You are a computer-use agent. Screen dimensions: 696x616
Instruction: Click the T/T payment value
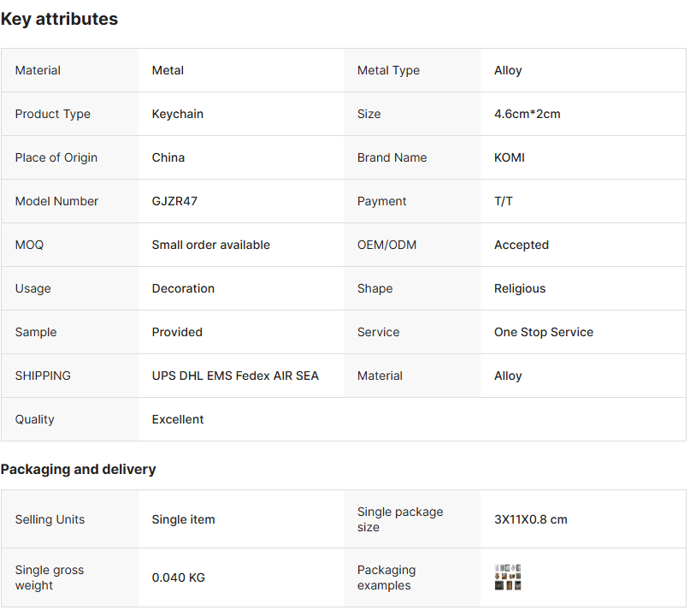pyautogui.click(x=504, y=201)
